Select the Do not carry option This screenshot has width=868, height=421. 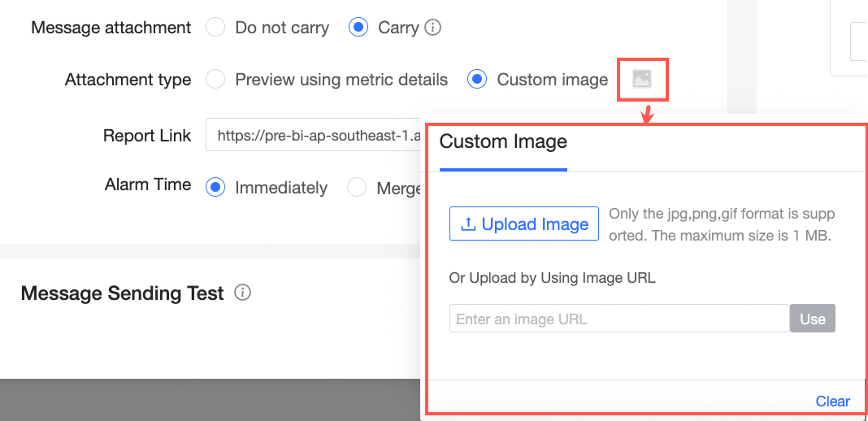pos(215,28)
